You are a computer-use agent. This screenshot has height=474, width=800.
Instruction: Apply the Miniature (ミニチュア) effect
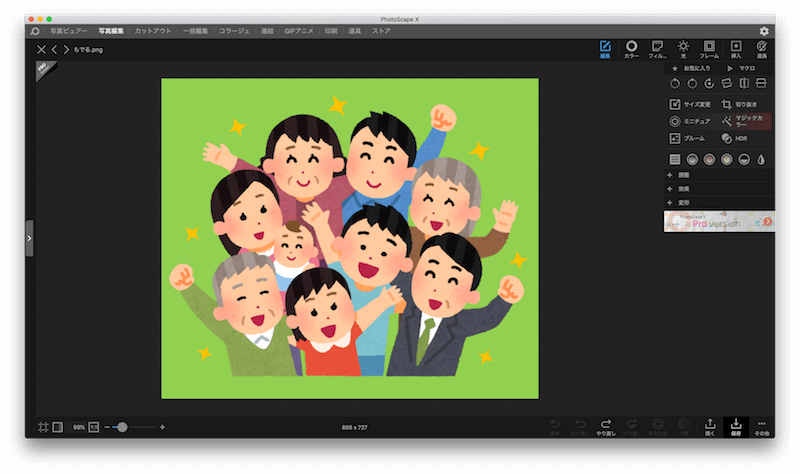coord(690,121)
